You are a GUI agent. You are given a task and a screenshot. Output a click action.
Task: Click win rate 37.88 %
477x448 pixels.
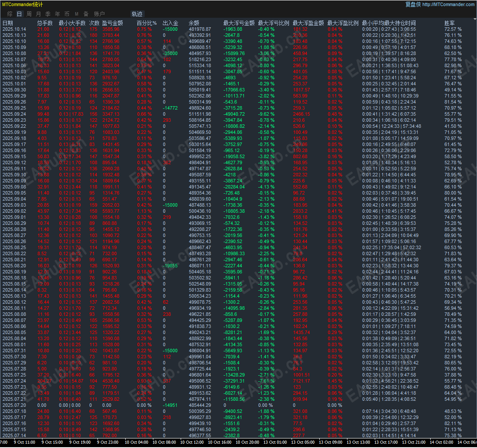point(453,375)
